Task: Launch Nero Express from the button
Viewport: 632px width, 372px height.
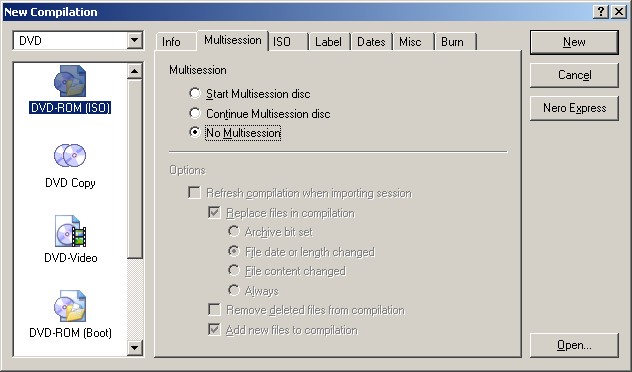Action: pos(574,108)
